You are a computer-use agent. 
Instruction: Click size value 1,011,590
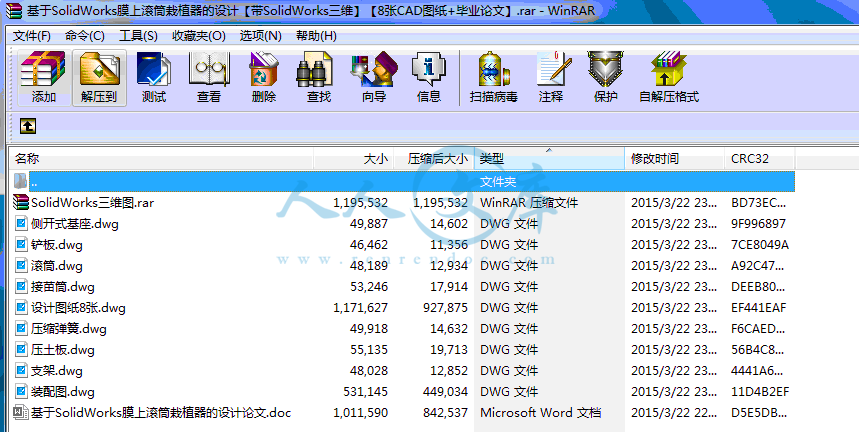pyautogui.click(x=360, y=412)
